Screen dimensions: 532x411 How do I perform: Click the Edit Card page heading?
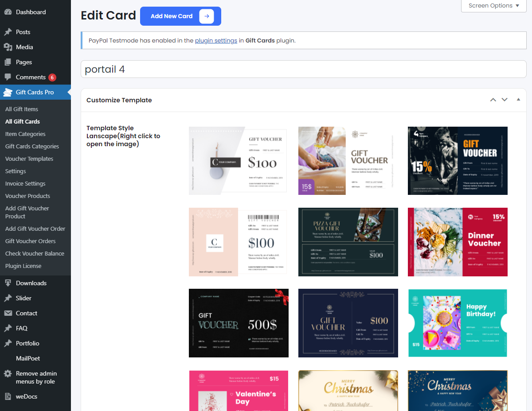108,16
